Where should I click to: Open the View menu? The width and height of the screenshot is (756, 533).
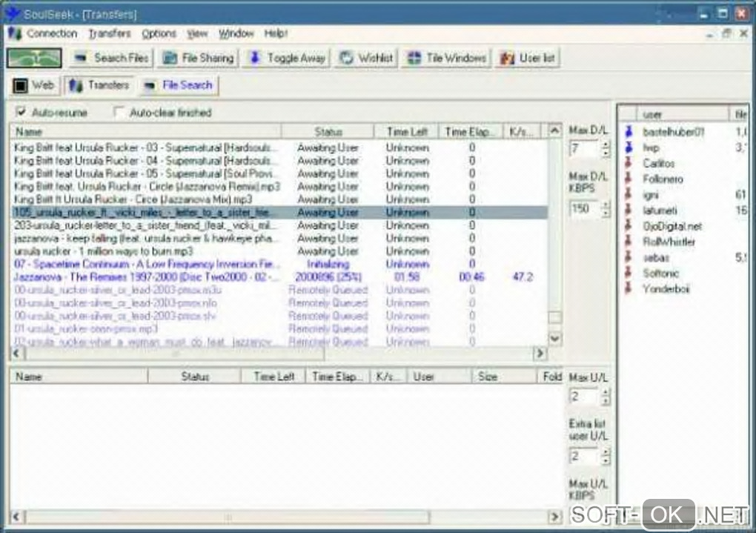tap(197, 34)
